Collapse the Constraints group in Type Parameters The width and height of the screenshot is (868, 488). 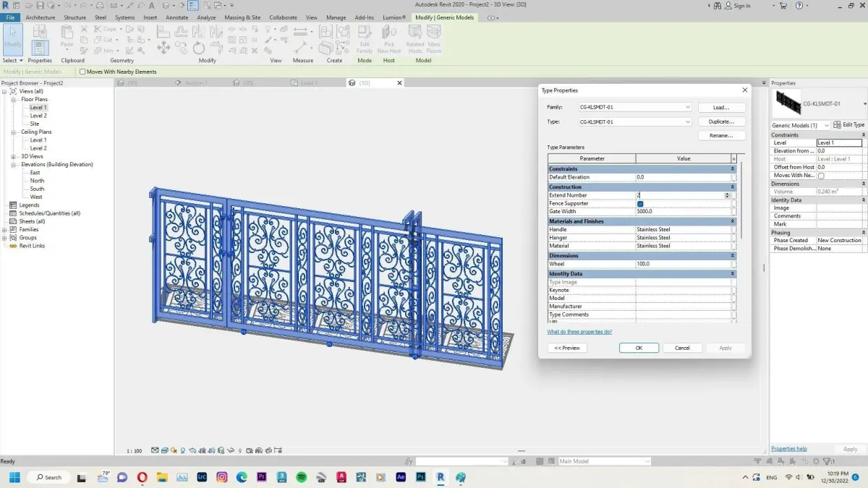[x=733, y=169]
